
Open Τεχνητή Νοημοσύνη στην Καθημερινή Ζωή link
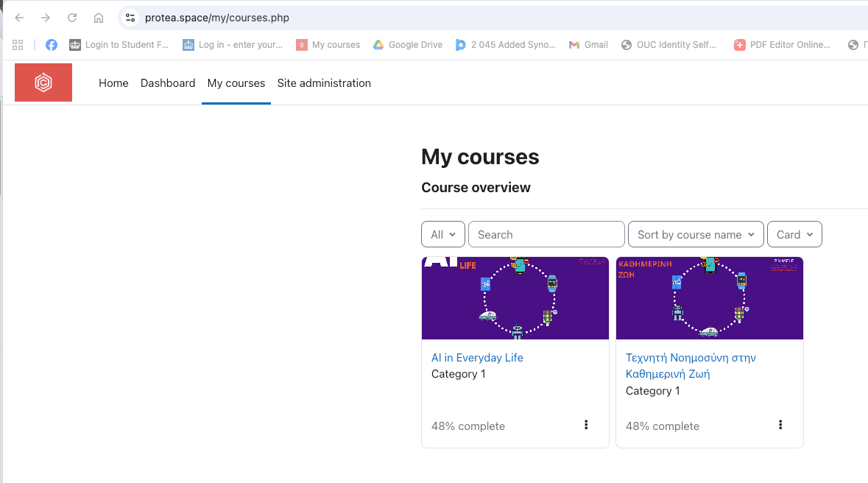(x=691, y=366)
